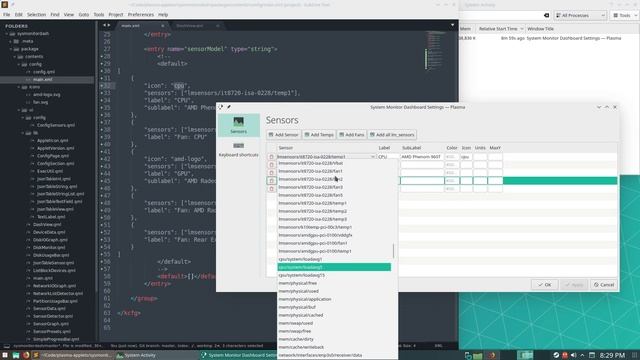This screenshot has height=360, width=640.
Task: Open the taskbar clock showing 8:29 PM
Action: (612, 355)
